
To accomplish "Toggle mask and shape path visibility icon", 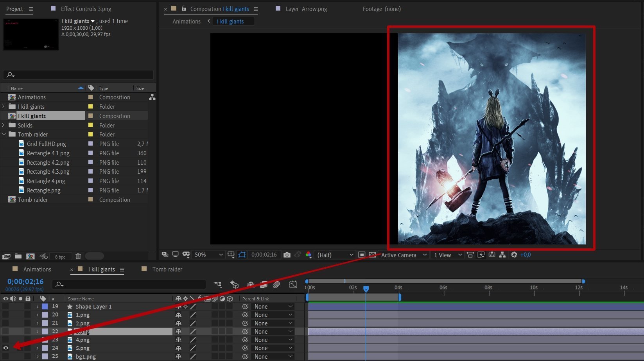I will (242, 255).
